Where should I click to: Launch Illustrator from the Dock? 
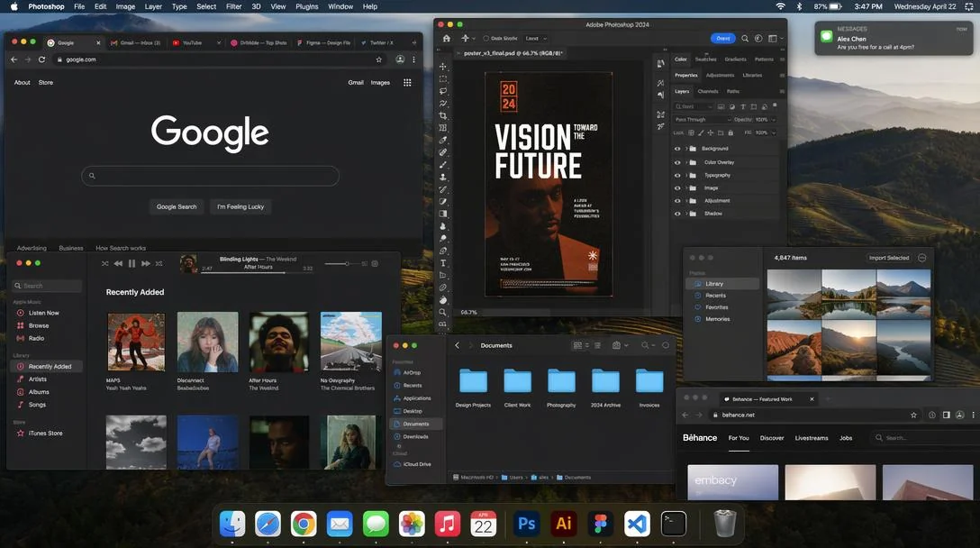[564, 523]
